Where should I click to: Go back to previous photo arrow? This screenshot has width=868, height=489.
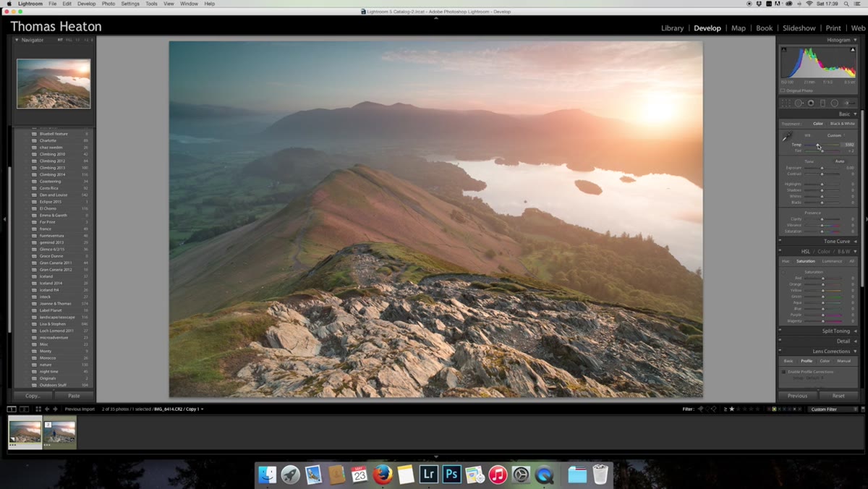(x=48, y=409)
